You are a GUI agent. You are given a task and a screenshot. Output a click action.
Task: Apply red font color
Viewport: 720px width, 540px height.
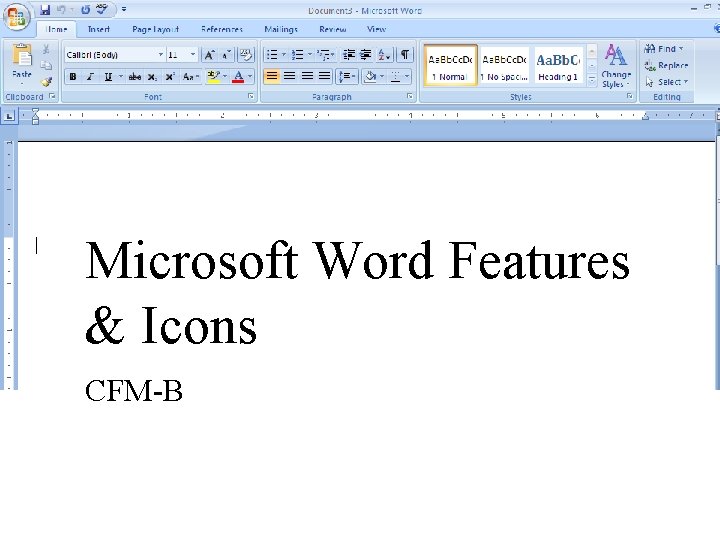point(238,77)
